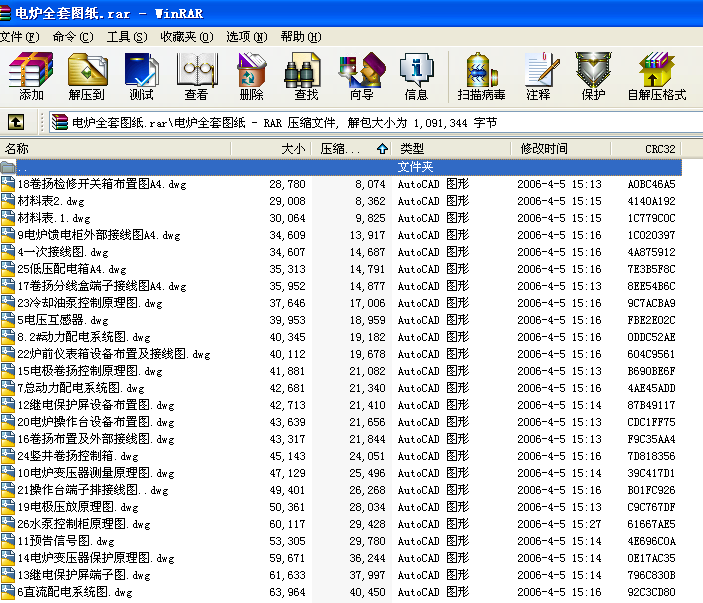Select file 材料表.1.dwg
The image size is (703, 603).
[x=54, y=218]
